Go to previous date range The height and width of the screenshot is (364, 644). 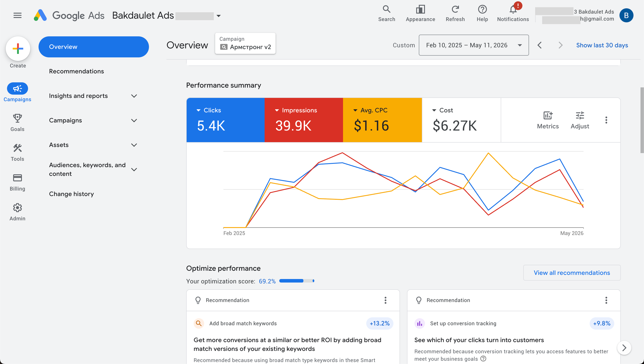coord(540,45)
